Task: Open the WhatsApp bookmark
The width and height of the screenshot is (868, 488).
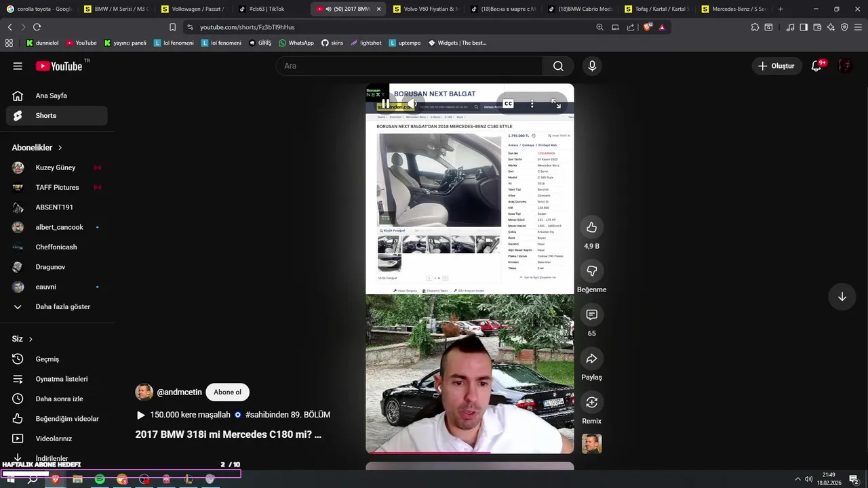Action: [x=296, y=43]
